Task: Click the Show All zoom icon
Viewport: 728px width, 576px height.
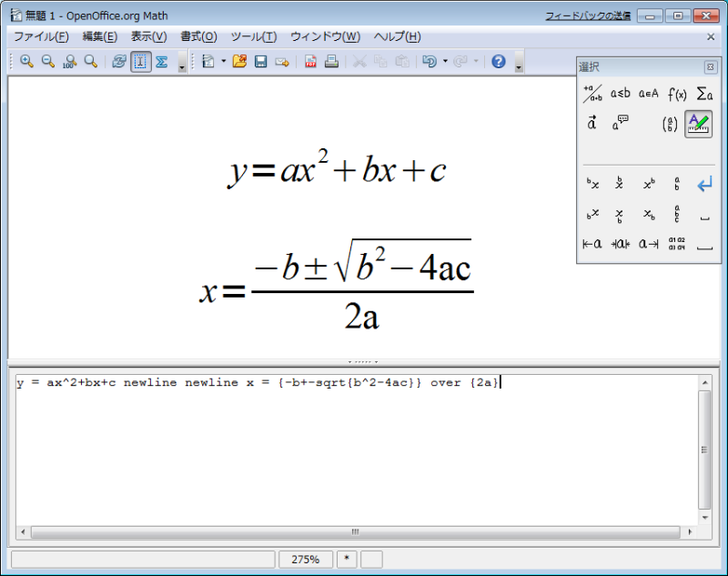Action: pyautogui.click(x=90, y=61)
